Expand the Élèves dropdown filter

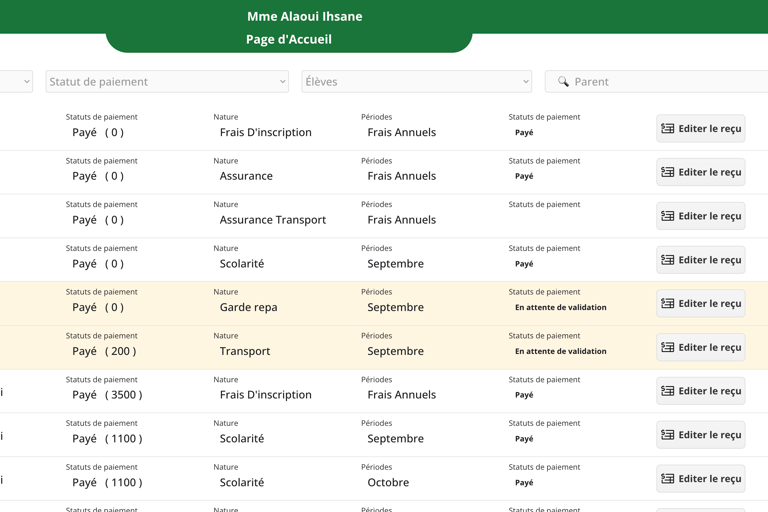tap(416, 82)
